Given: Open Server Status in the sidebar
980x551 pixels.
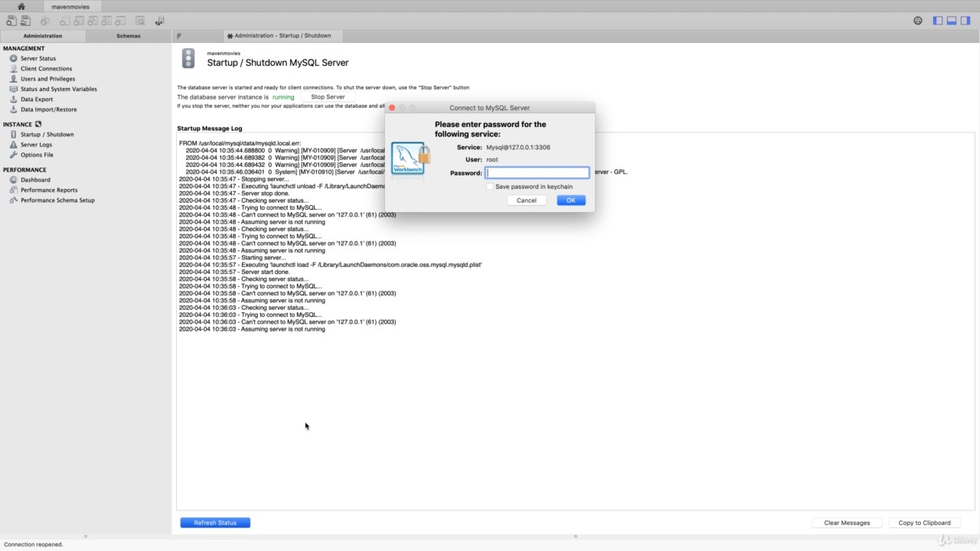Looking at the screenshot, I should [38, 58].
